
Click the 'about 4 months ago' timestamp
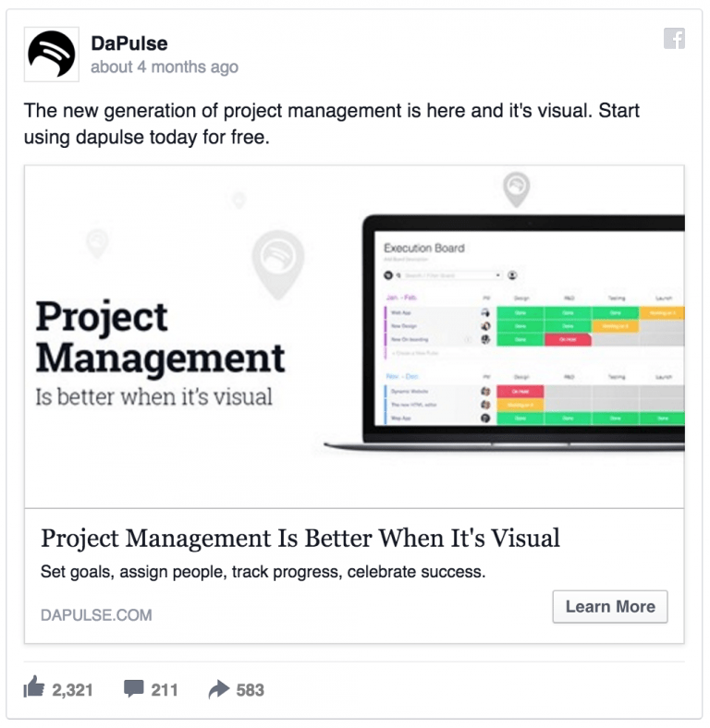pos(165,67)
